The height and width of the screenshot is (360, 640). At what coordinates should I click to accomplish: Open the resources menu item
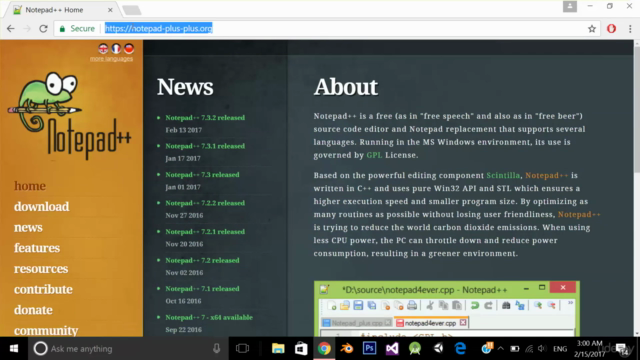point(41,269)
